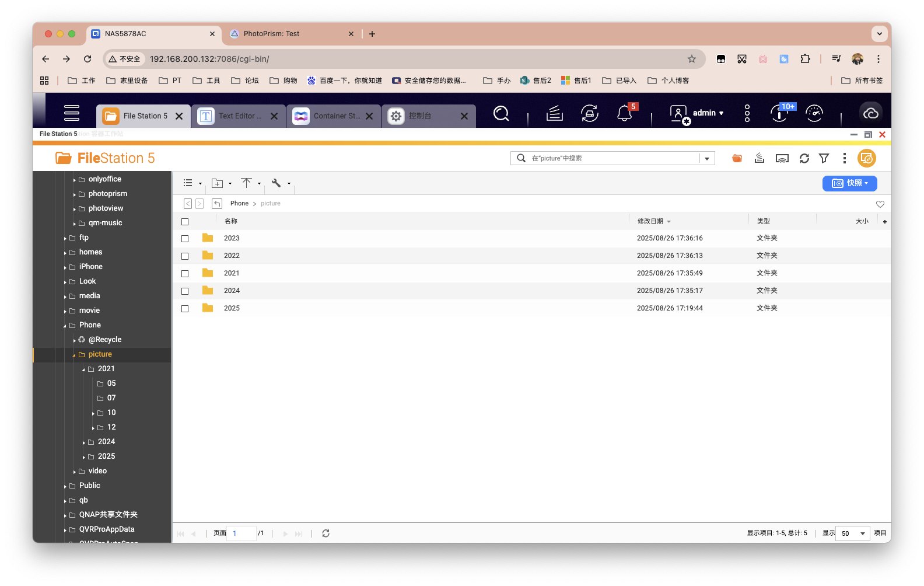Click the upload arrow icon in toolbar
The image size is (924, 586).
(247, 183)
